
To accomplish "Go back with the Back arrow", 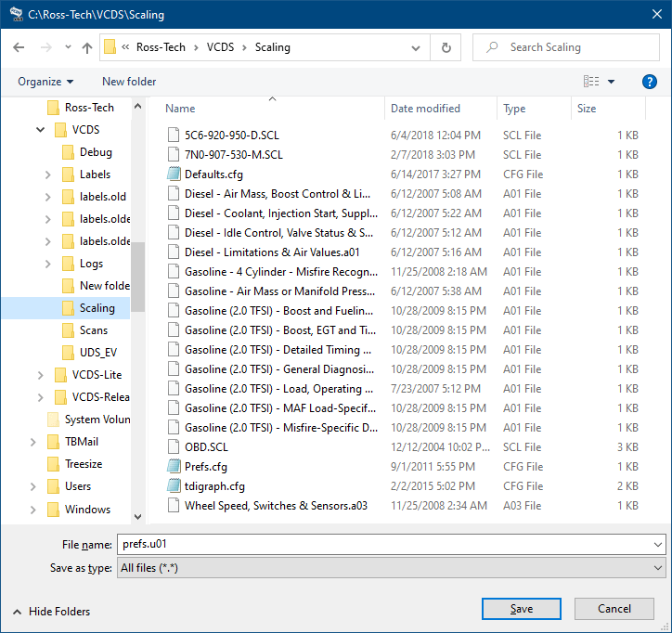I will (19, 47).
